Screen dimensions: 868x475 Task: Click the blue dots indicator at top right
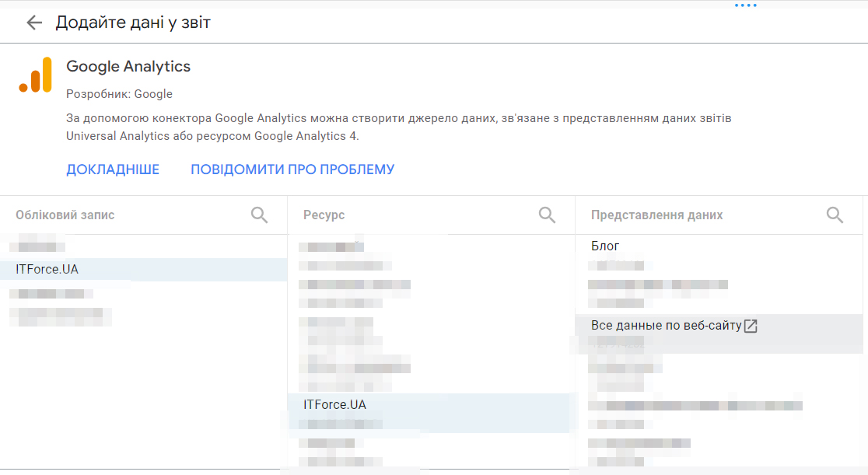[746, 5]
